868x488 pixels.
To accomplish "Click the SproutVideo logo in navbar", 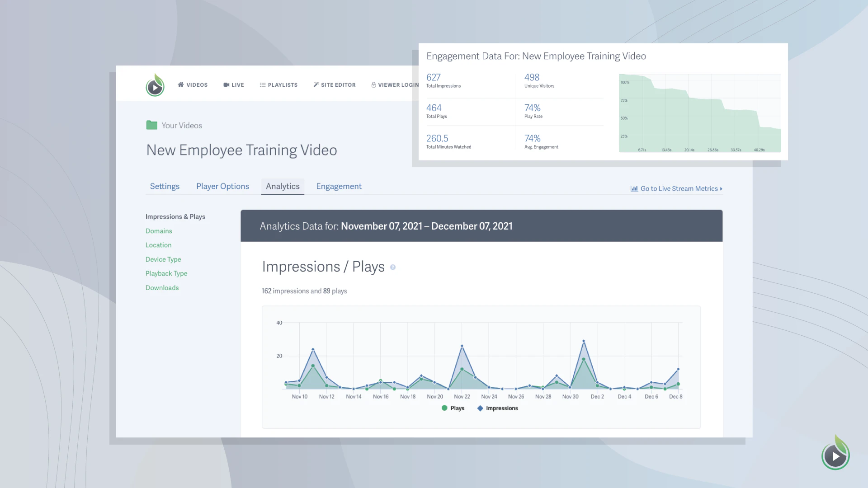I will coord(155,85).
